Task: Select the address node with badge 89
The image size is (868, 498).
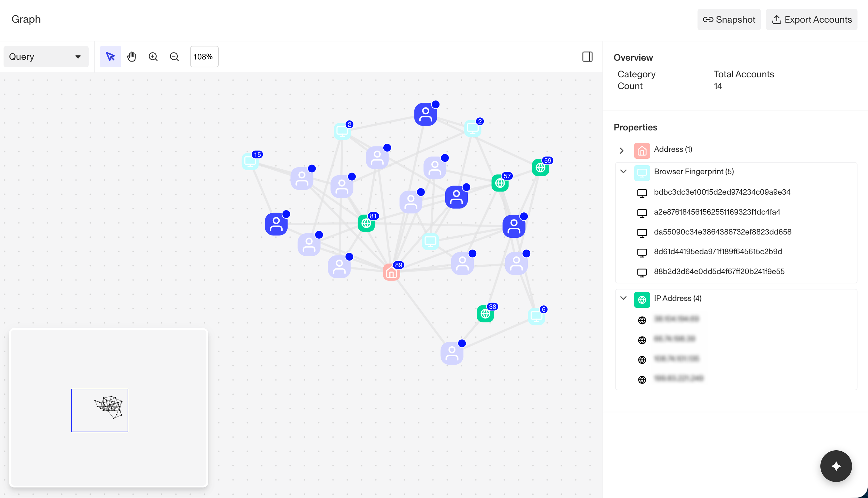Action: 392,272
